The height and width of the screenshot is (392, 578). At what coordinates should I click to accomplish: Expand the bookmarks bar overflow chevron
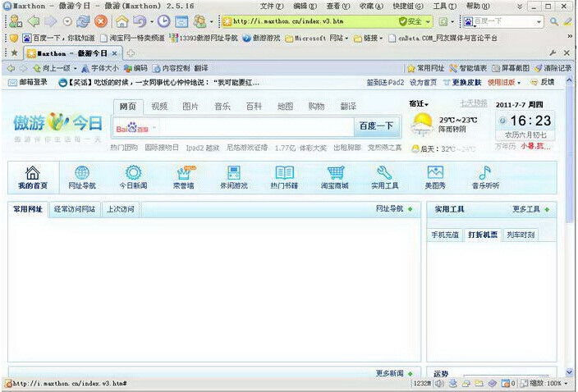click(x=570, y=37)
